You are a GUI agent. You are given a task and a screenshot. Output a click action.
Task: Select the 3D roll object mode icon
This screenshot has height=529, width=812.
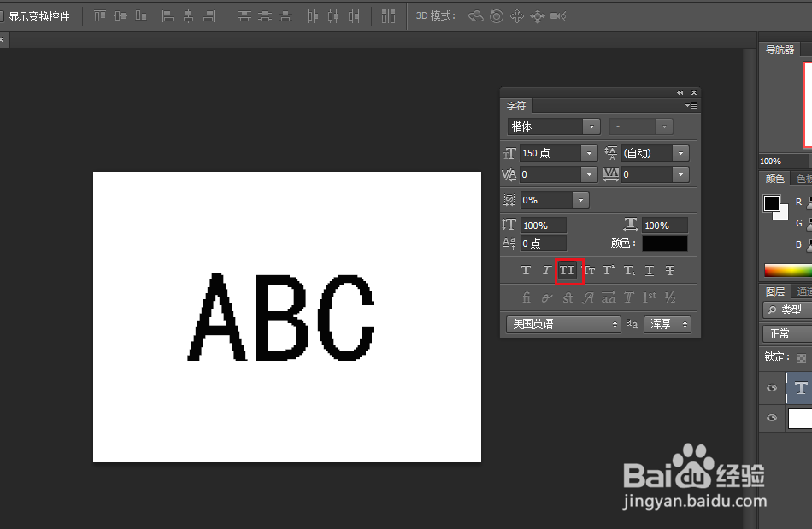[497, 16]
